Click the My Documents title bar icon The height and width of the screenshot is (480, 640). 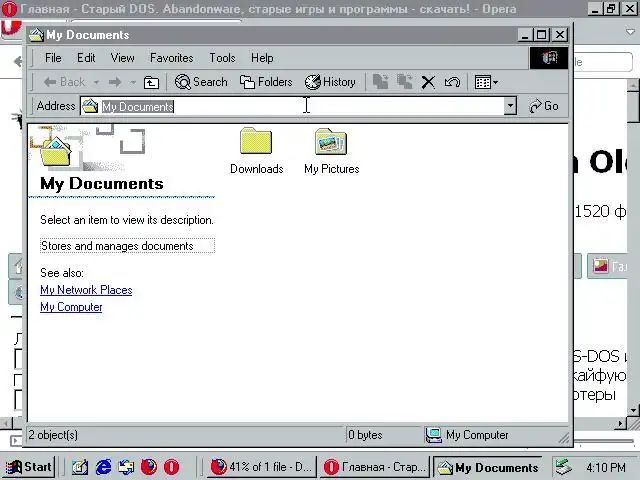(x=36, y=35)
